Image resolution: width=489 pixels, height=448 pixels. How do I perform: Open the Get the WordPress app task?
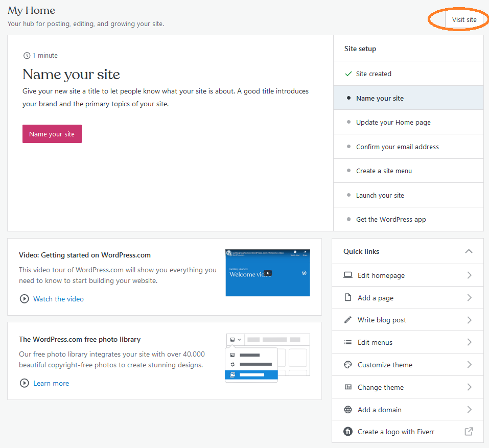click(x=390, y=219)
